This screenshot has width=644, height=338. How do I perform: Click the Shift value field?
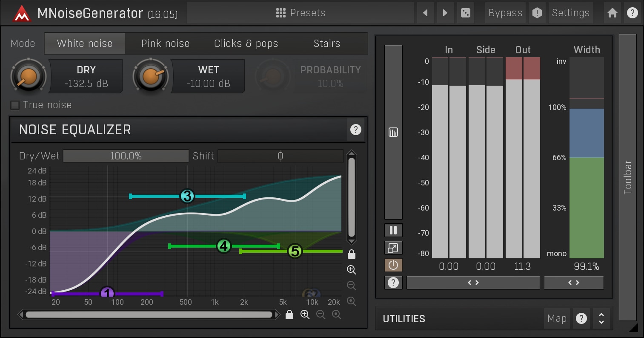280,156
